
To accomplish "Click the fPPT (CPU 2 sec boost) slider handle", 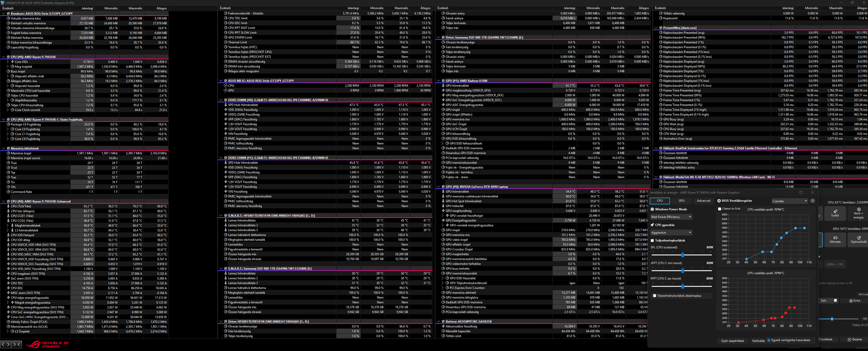I will tap(683, 286).
